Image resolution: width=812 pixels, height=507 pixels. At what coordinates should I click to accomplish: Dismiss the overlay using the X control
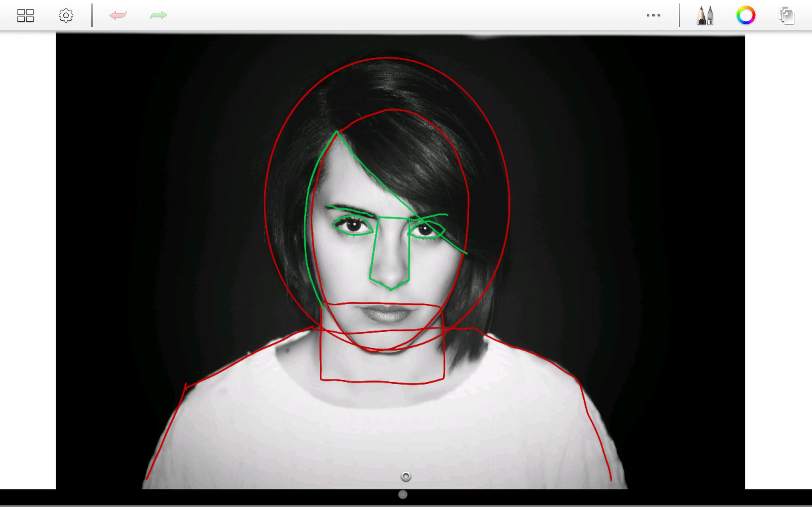[x=402, y=494]
